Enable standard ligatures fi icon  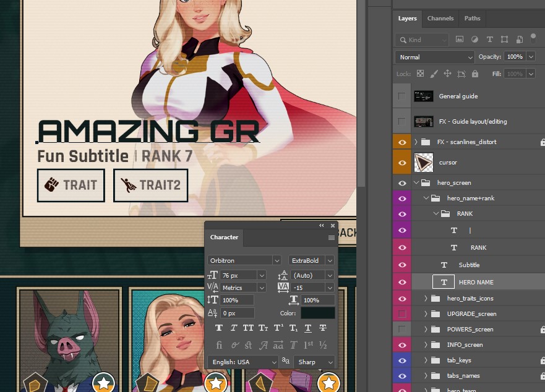[x=219, y=345]
